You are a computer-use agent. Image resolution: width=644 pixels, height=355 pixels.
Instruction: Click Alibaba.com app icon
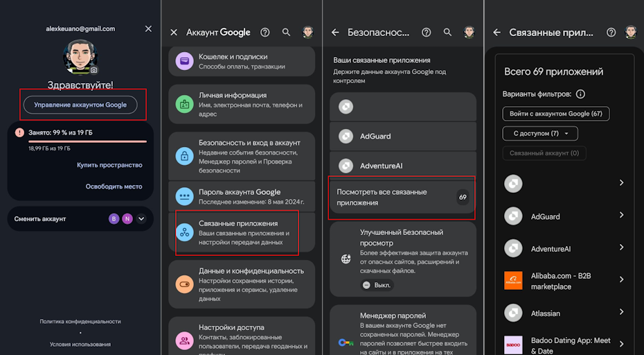pos(513,281)
